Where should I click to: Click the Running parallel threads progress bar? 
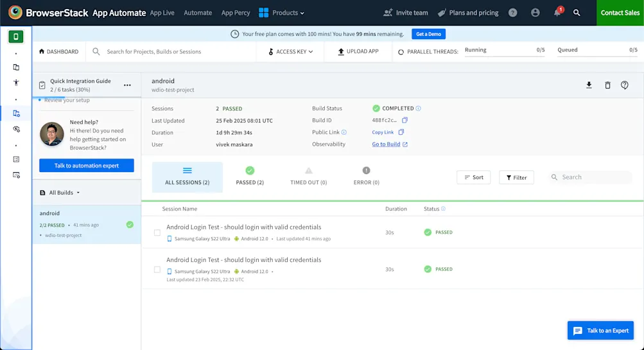[505, 57]
